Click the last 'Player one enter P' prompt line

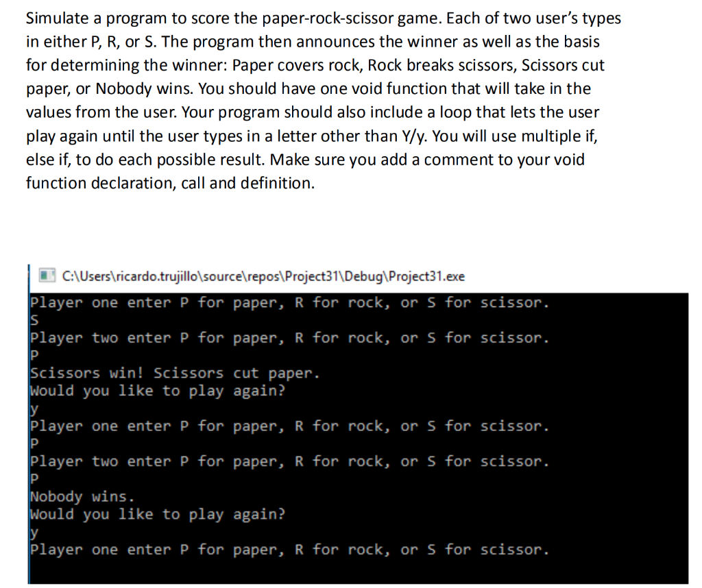[290, 550]
